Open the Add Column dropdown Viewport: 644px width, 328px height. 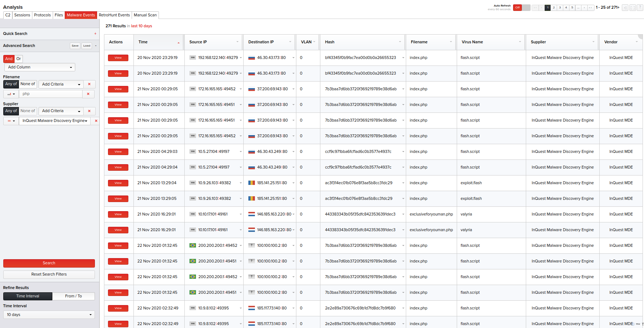40,67
